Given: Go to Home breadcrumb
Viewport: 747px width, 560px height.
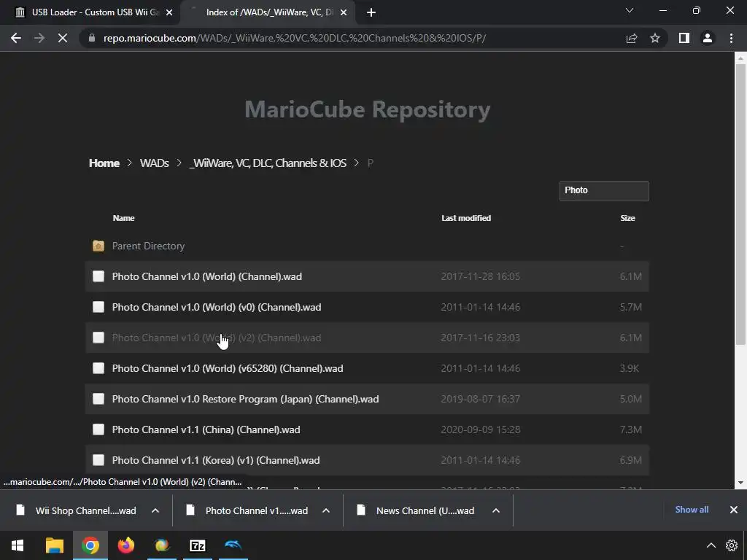Looking at the screenshot, I should click(x=104, y=163).
